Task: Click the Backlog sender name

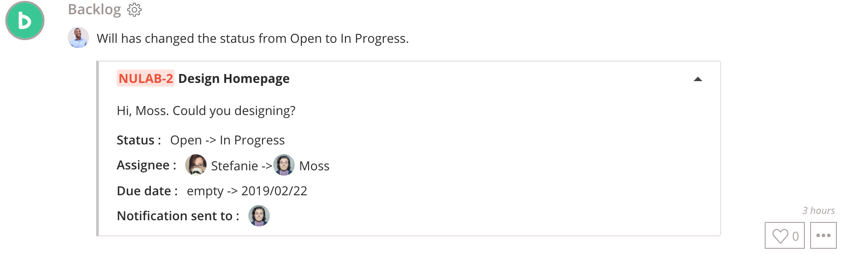Action: tap(94, 9)
